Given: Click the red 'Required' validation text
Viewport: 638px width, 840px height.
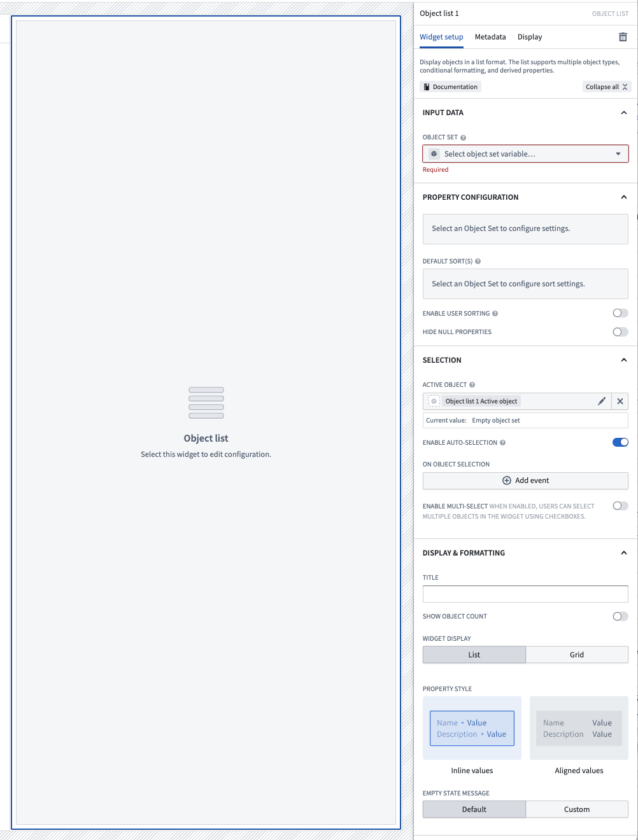Looking at the screenshot, I should click(436, 170).
